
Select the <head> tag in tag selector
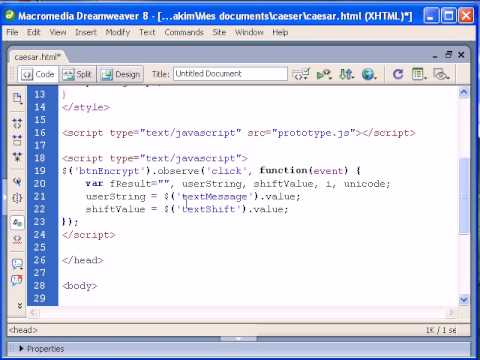pyautogui.click(x=23, y=330)
